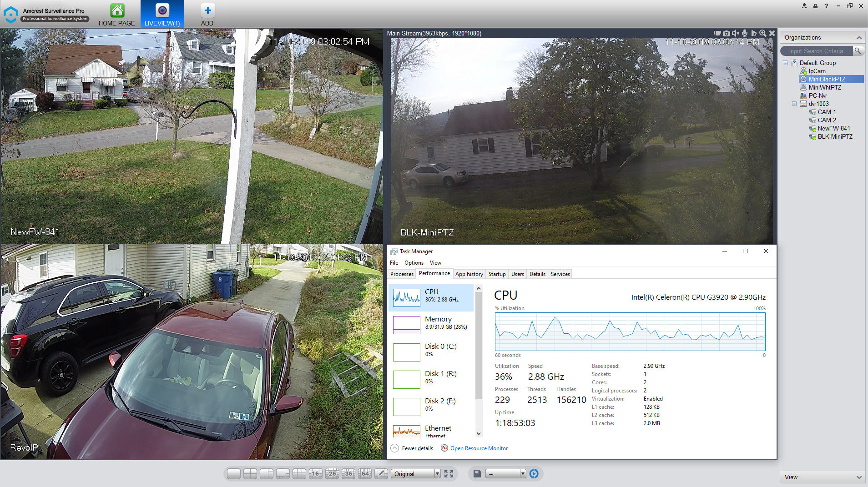Click the ADD tab button
868x487 pixels.
207,15
